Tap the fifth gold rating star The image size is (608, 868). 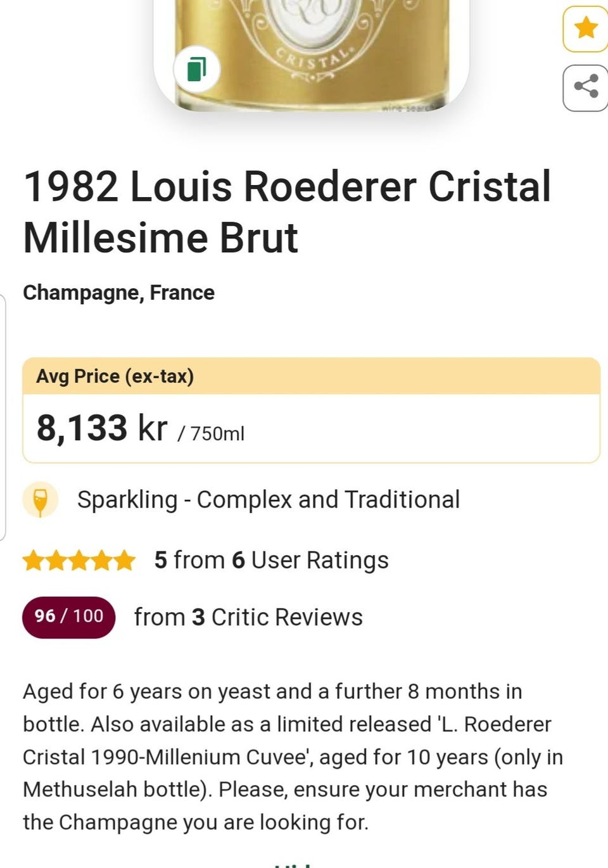click(x=125, y=561)
